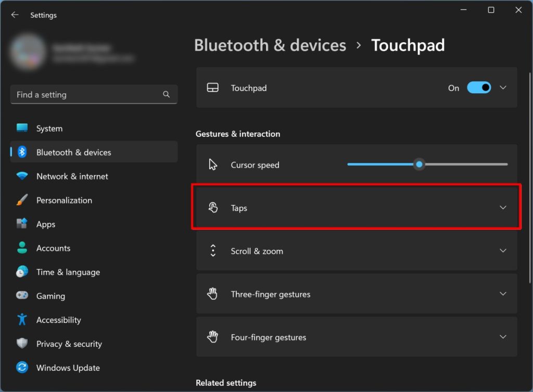Screen dimensions: 533x392
Task: Open Privacy & security settings
Action: (22, 344)
